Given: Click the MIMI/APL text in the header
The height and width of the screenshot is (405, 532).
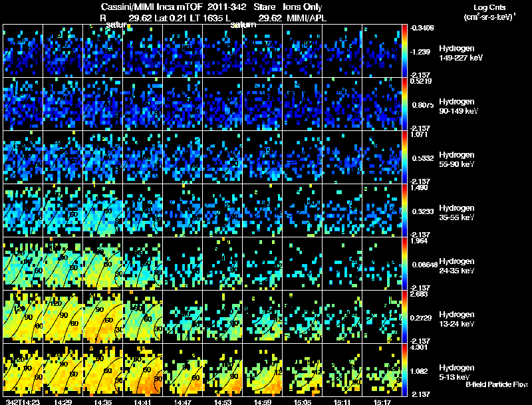Looking at the screenshot, I should (x=307, y=18).
